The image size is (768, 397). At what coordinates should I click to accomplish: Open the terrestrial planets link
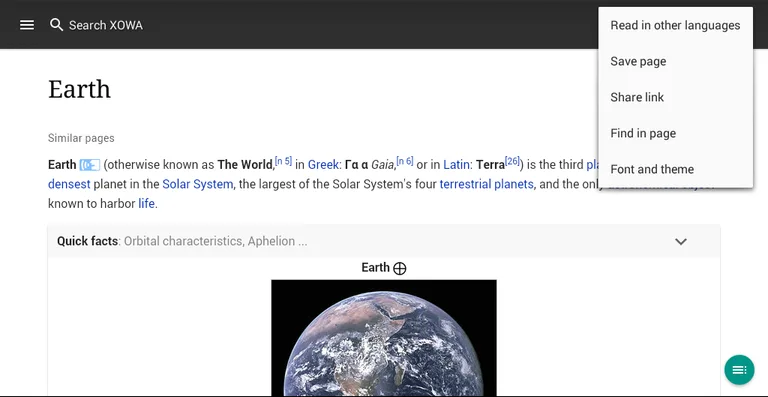[486, 184]
